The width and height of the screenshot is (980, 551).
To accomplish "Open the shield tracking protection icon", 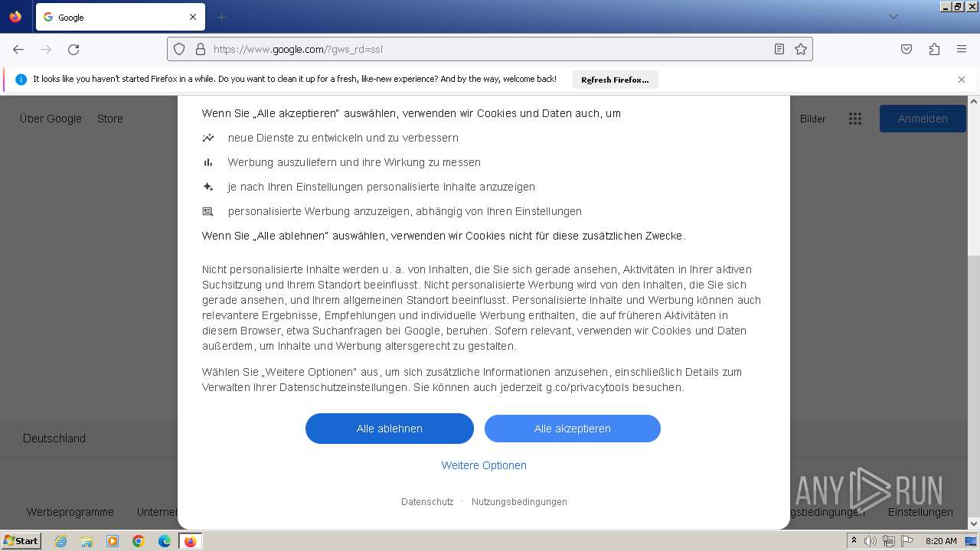I will pyautogui.click(x=179, y=49).
